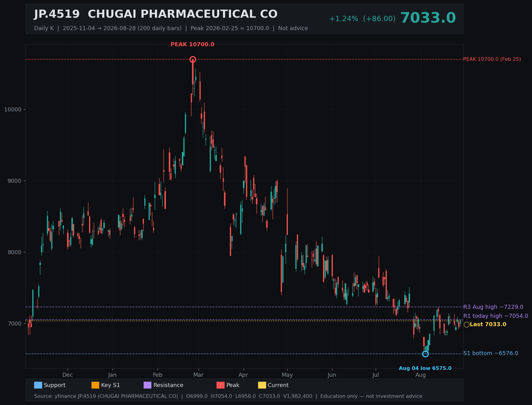Click the 'L6958.0' low value in the footer

click(x=246, y=396)
